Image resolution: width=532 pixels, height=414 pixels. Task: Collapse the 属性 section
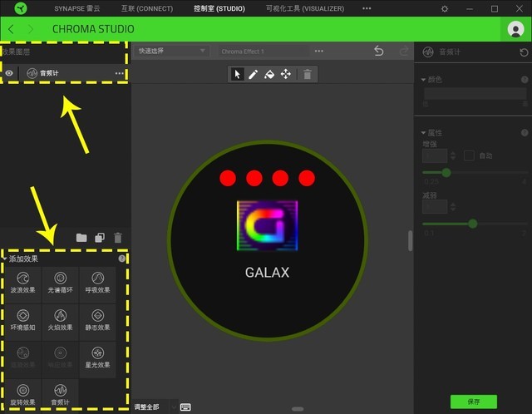click(x=423, y=133)
